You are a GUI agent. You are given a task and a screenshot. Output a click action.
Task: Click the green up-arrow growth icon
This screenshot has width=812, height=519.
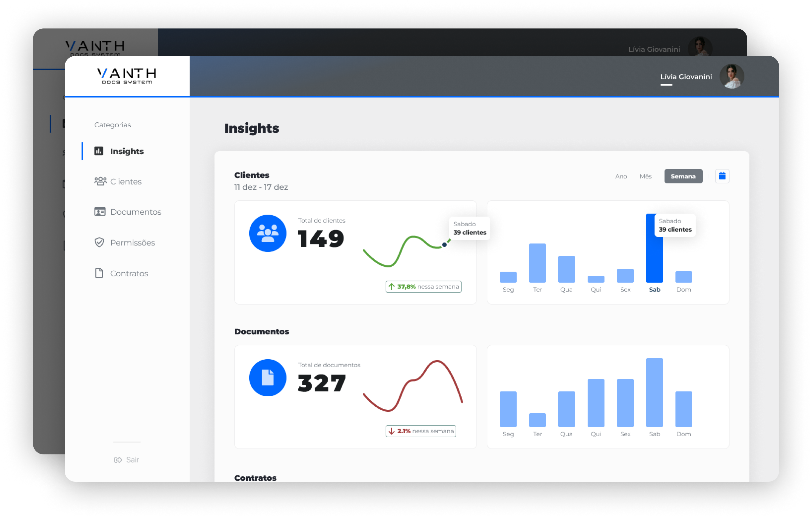pos(391,286)
